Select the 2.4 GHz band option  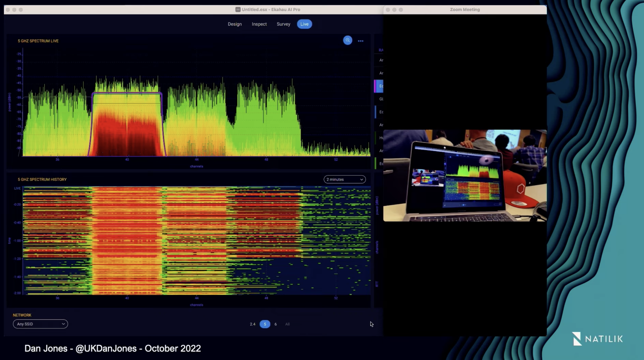[252, 324]
